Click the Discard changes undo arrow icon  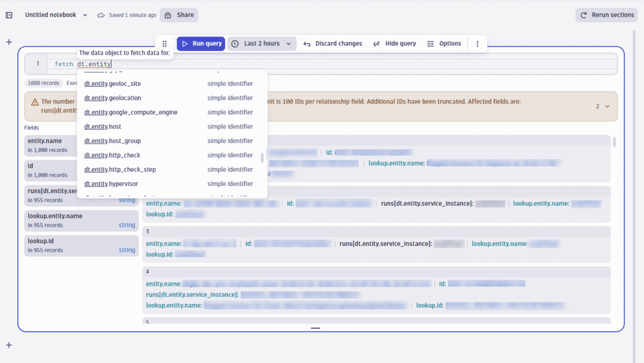click(x=306, y=43)
